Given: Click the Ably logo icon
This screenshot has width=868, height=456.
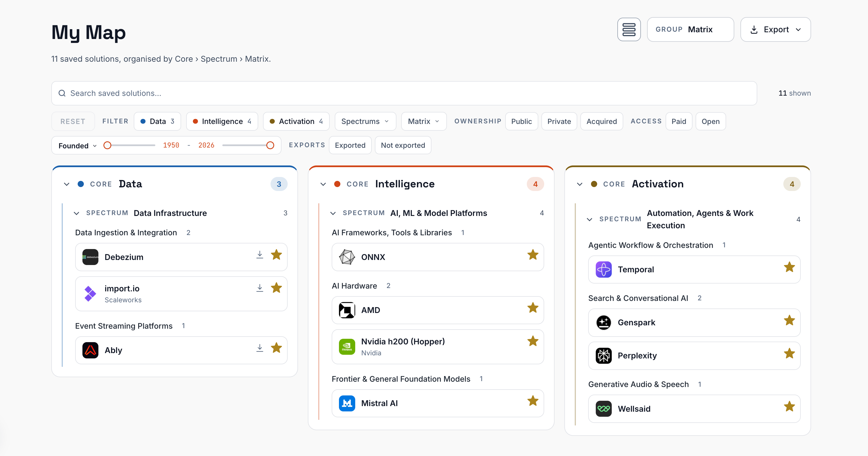Looking at the screenshot, I should point(90,350).
